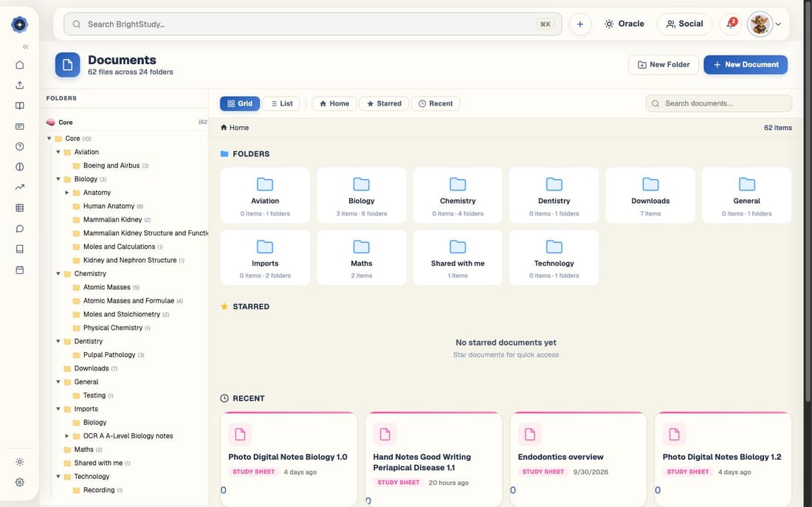
Task: Select Atomic Masses and Formulae folder
Action: [128, 300]
